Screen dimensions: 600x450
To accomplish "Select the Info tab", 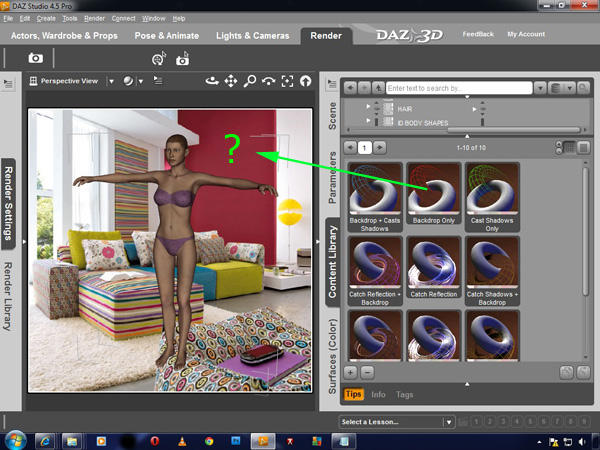I will tap(378, 394).
